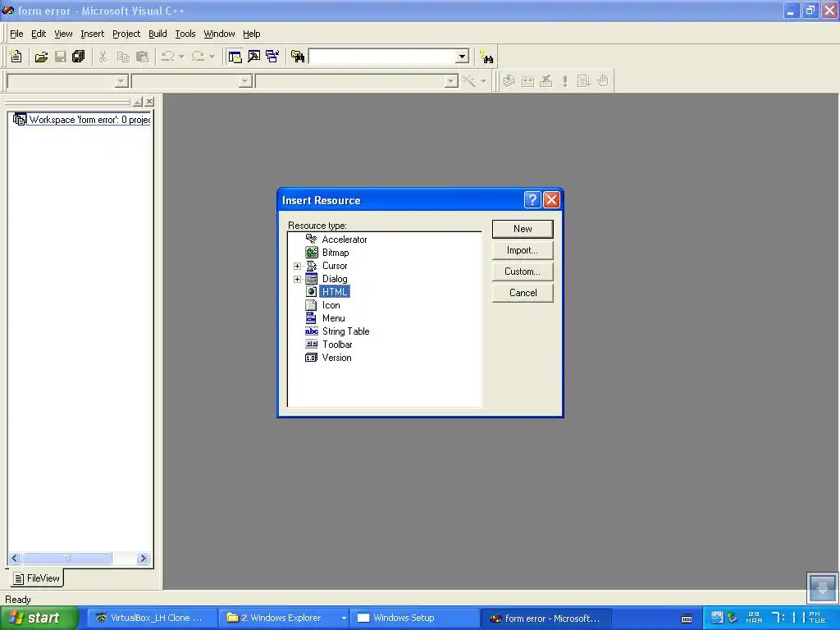Click the Import... button
The width and height of the screenshot is (840, 630).
tap(523, 250)
